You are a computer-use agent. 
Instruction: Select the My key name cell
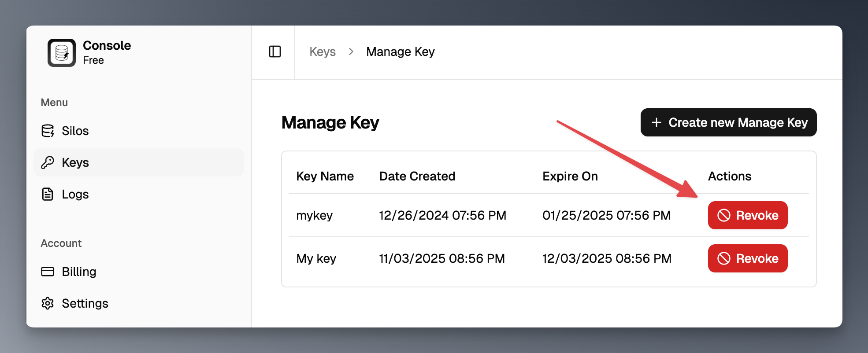click(316, 259)
